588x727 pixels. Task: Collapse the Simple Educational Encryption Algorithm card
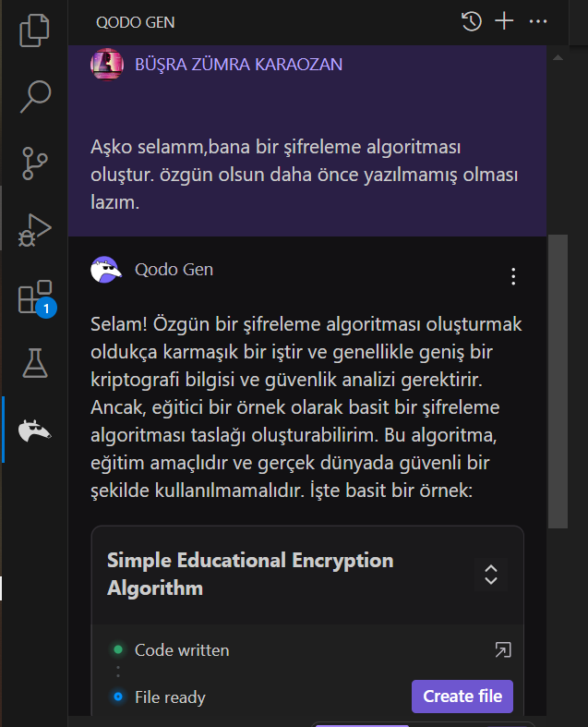491,574
